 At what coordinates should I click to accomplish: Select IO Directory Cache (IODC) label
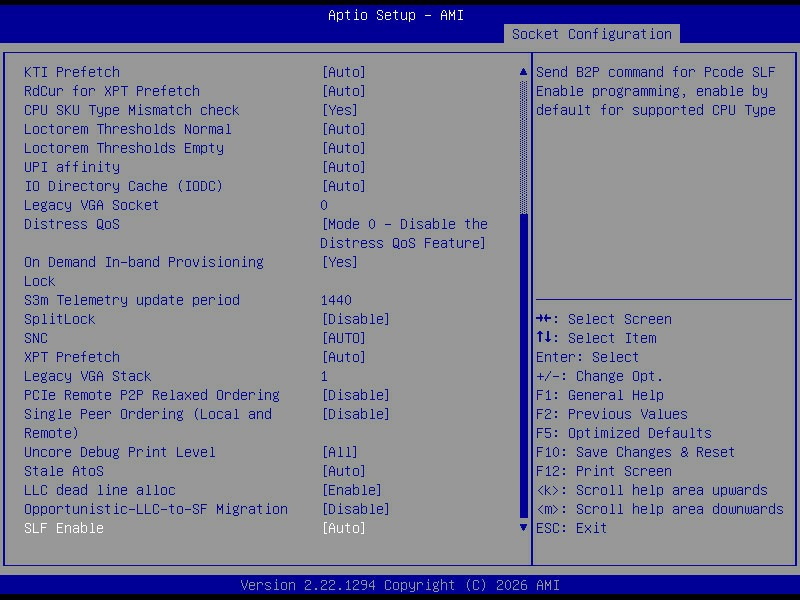(123, 186)
